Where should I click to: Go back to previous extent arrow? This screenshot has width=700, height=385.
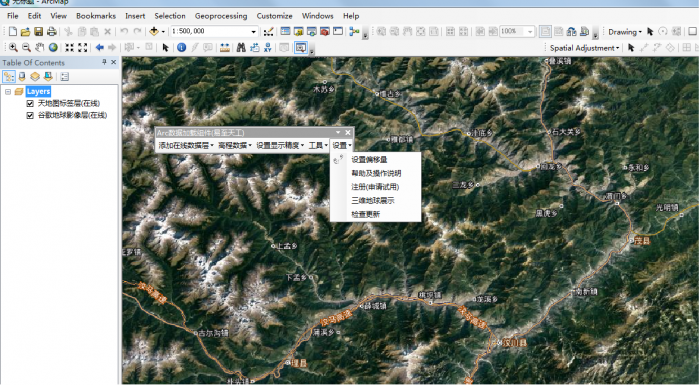click(x=100, y=47)
